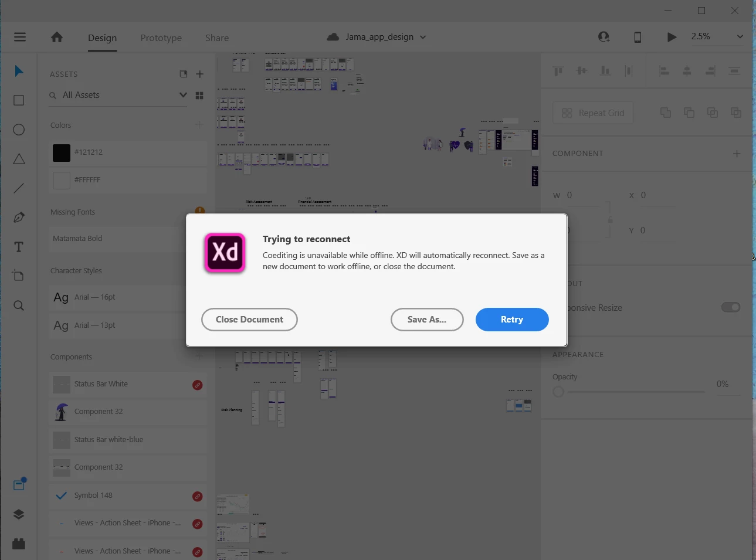The width and height of the screenshot is (756, 560).
Task: Click the align center horizontally icon
Action: click(x=687, y=71)
